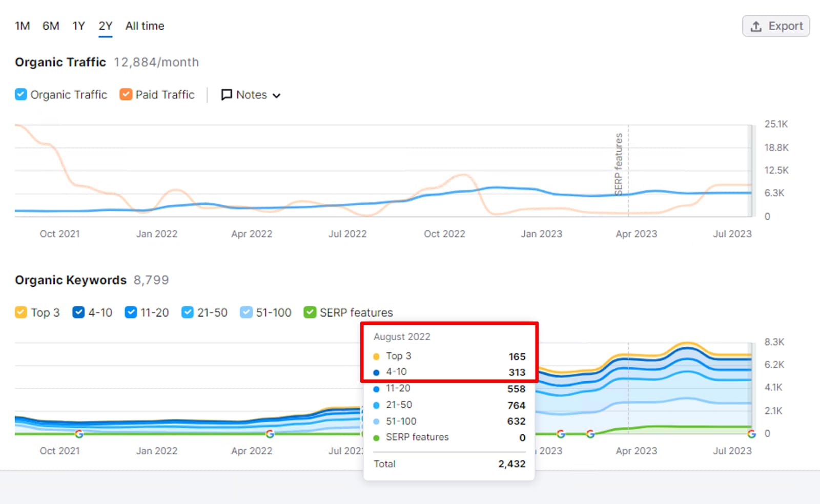Disable the Top 3 keywords checkbox
The width and height of the screenshot is (820, 504).
[20, 312]
